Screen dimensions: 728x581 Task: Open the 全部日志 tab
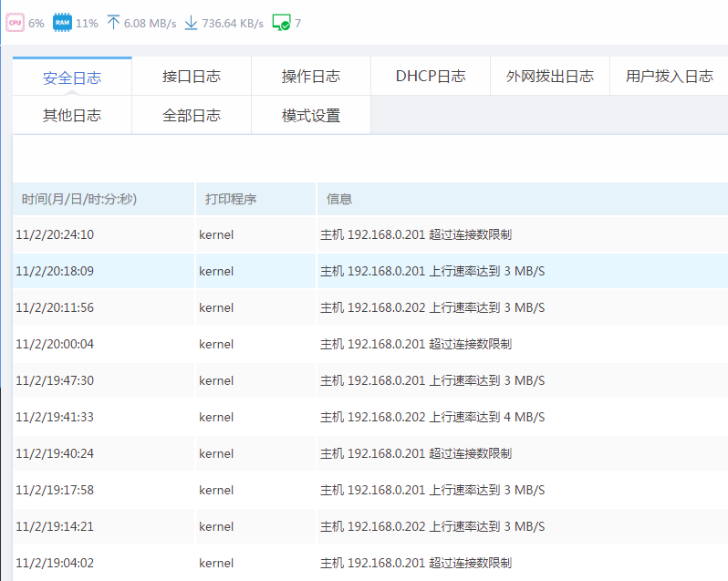coord(192,115)
